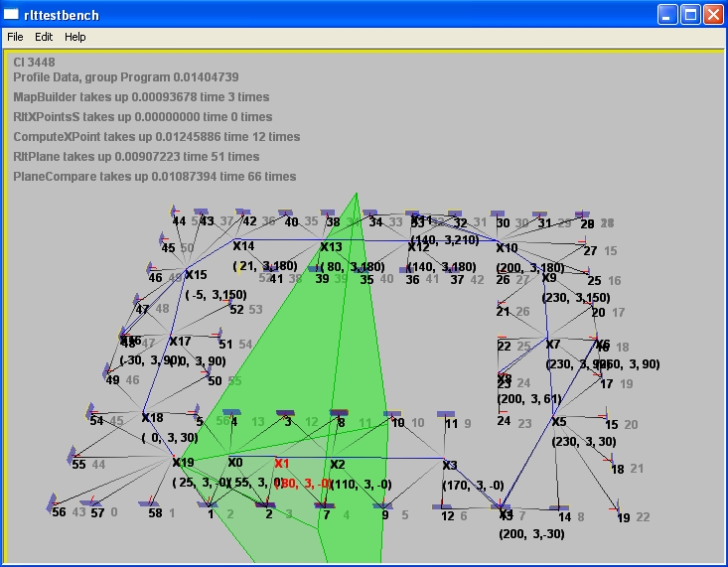Screen dimensions: 728x567
Task: Click the plane marker numbered 58
Action: pyautogui.click(x=155, y=512)
